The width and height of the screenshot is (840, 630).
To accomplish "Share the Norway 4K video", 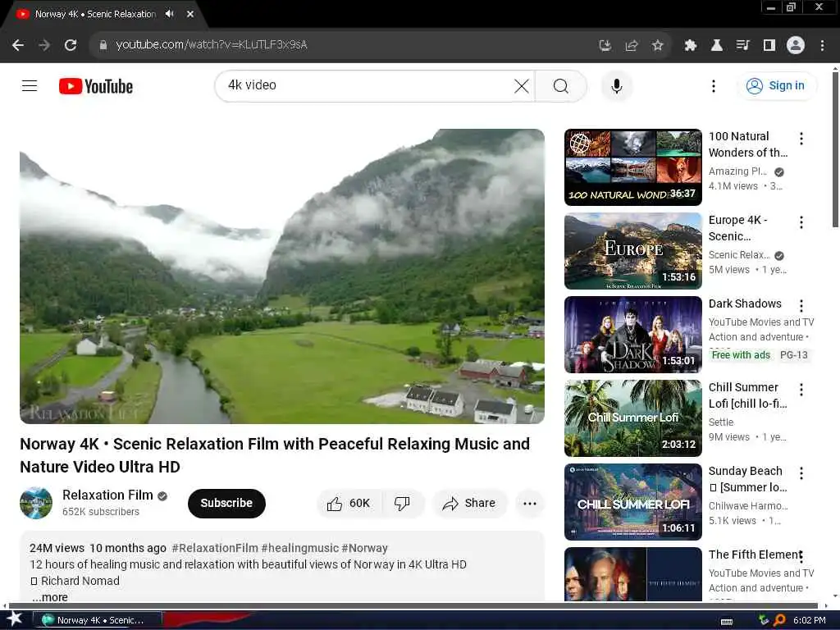I will [x=469, y=503].
